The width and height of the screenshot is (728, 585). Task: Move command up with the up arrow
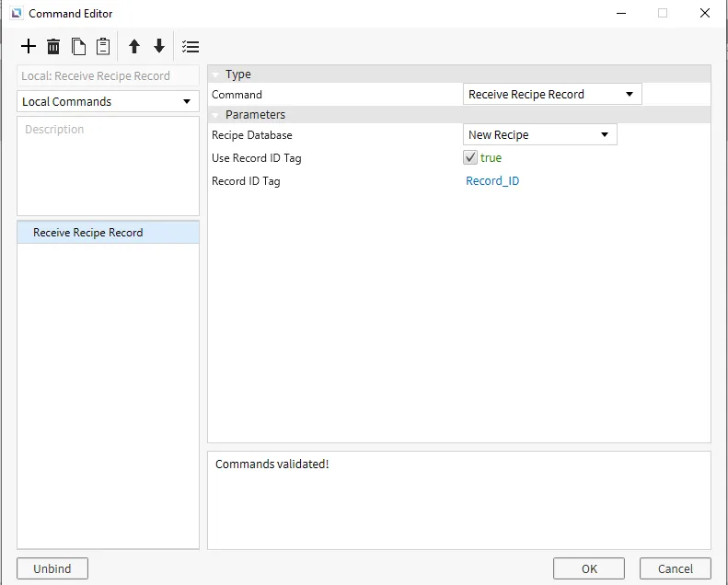[134, 47]
